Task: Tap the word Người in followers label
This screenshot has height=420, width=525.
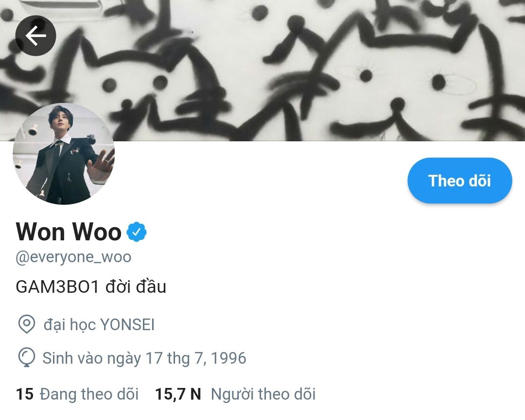Action: coord(232,394)
